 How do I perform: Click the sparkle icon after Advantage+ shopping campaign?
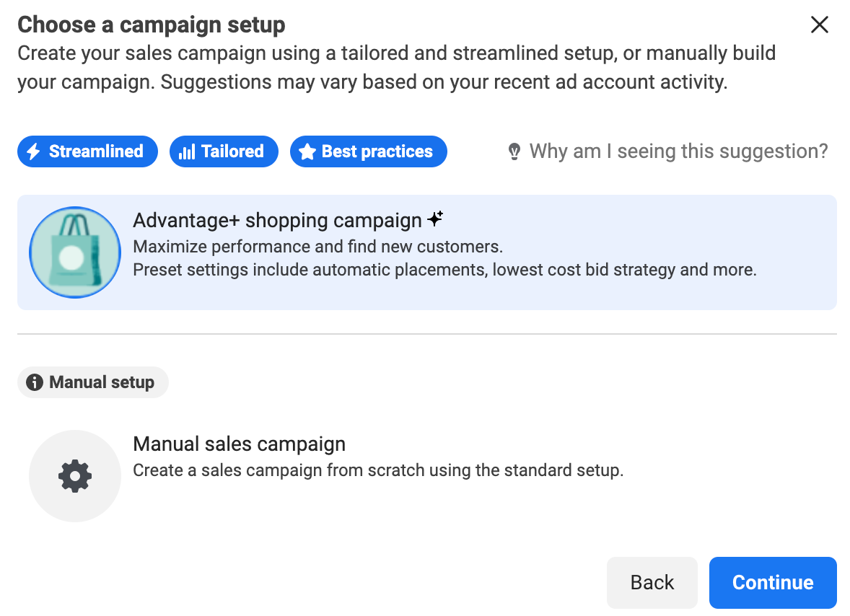click(435, 219)
